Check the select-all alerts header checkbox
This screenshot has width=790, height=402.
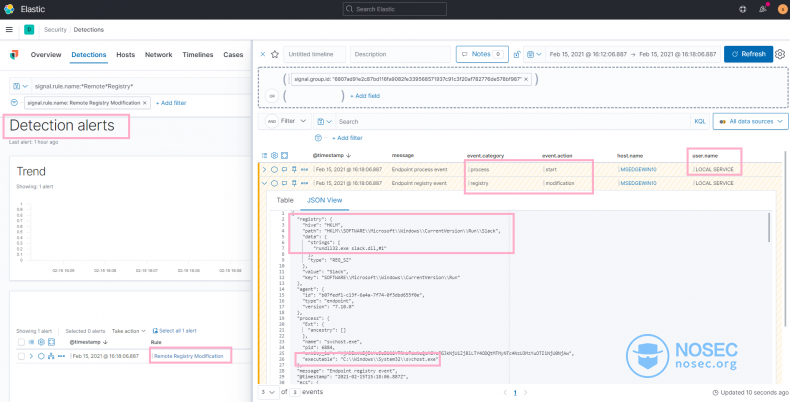21,342
